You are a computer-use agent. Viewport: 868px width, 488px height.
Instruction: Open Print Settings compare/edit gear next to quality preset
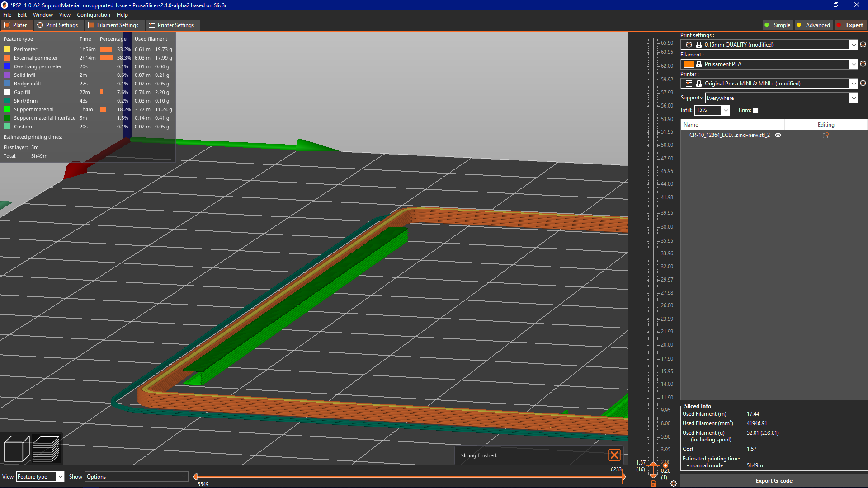point(863,45)
